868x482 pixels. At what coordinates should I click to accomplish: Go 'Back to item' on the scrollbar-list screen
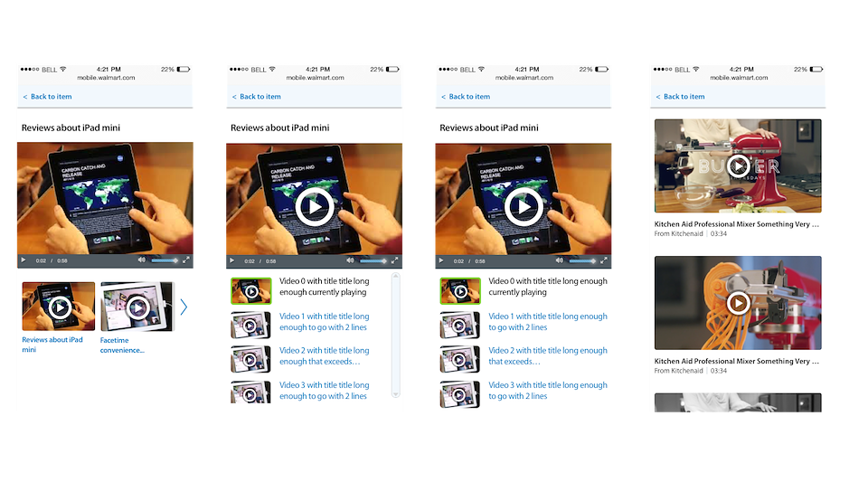[256, 96]
